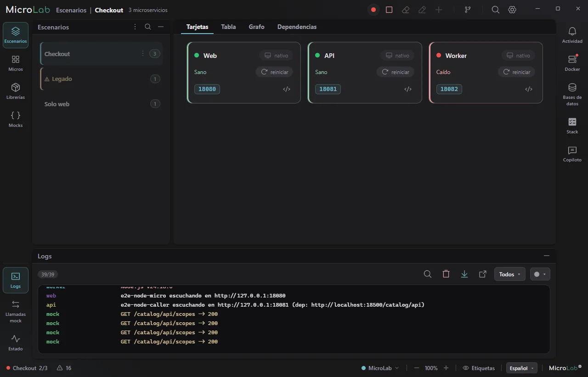588x377 pixels.
Task: Click the eraser icon in top toolbar
Action: coord(406,10)
